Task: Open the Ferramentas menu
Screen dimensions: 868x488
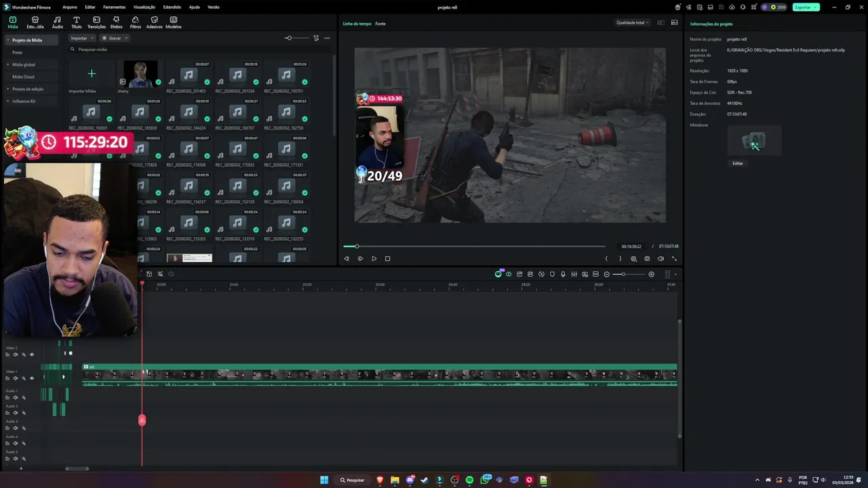Action: (x=114, y=7)
